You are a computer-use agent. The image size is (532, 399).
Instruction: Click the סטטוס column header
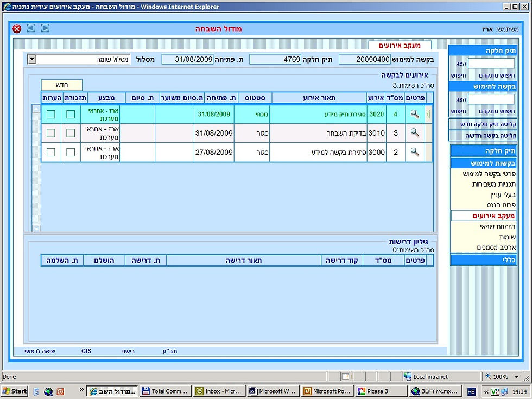(255, 98)
